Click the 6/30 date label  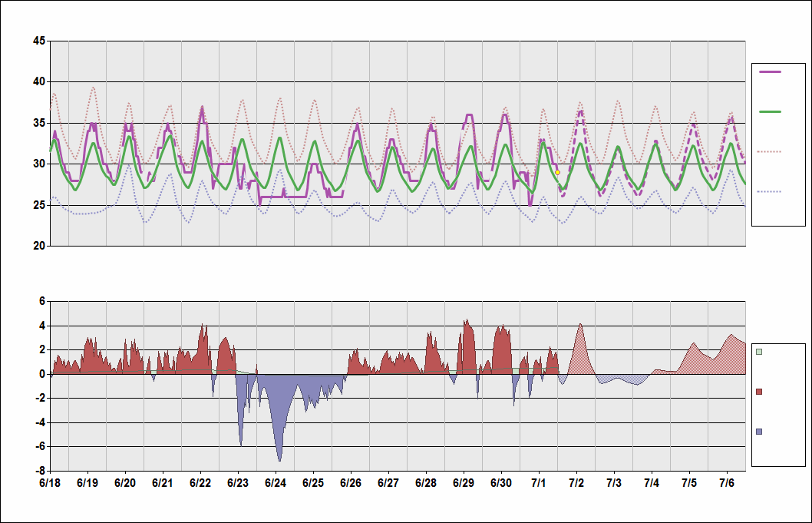point(501,483)
